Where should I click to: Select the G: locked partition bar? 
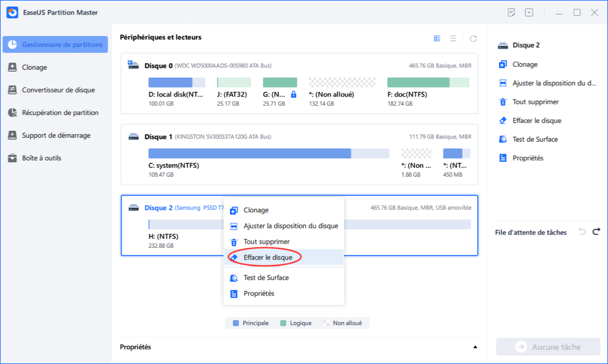[280, 82]
